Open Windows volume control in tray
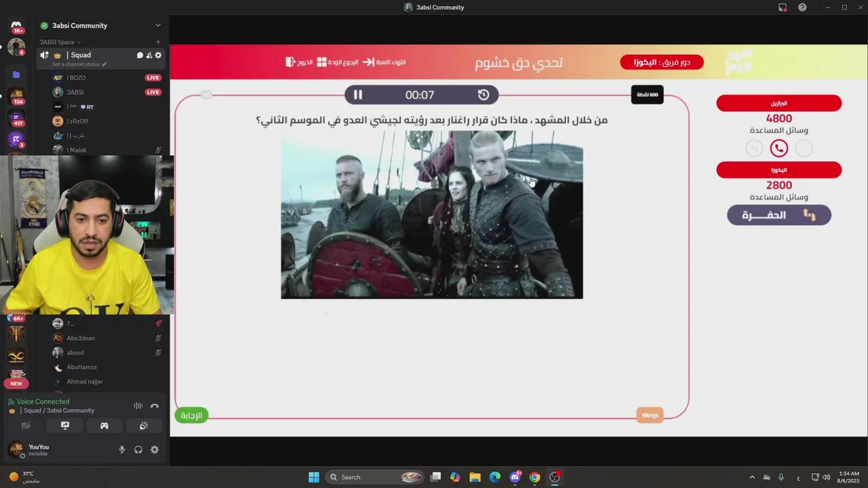Screen dimensions: 868x488 click(x=826, y=477)
